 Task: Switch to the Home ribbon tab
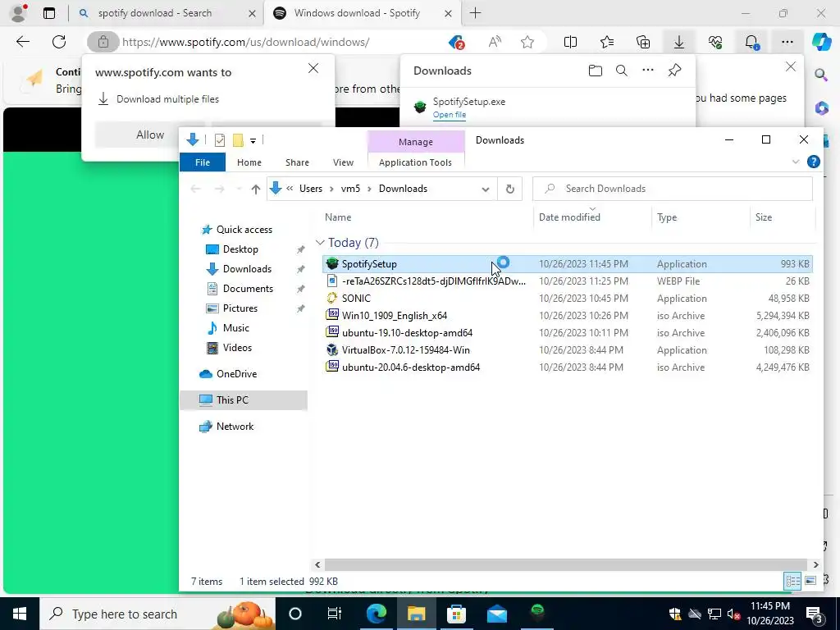tap(249, 162)
